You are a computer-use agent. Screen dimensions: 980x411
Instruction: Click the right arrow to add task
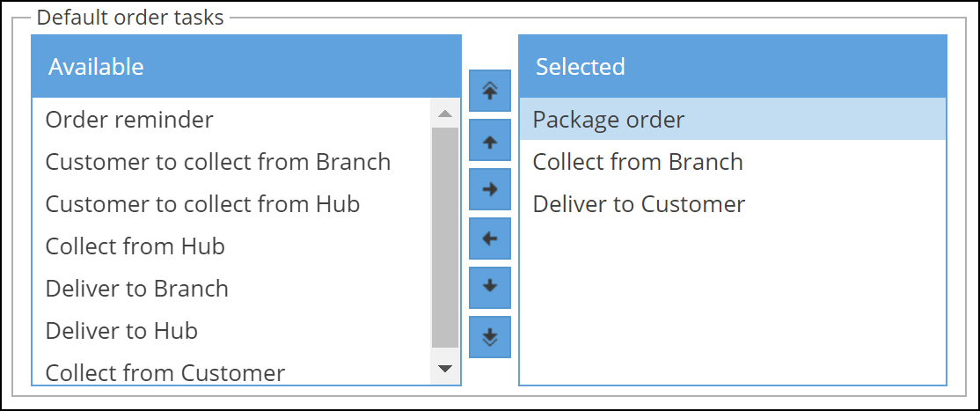490,189
